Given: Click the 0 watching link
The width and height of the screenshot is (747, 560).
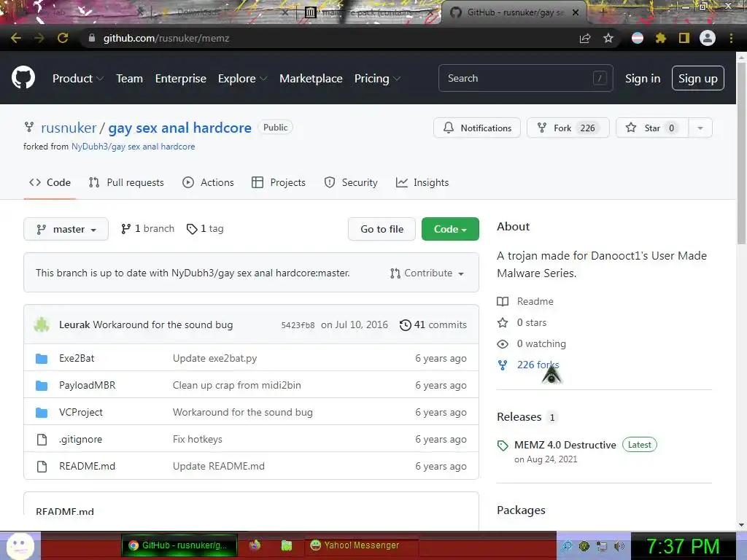Looking at the screenshot, I should [x=531, y=344].
